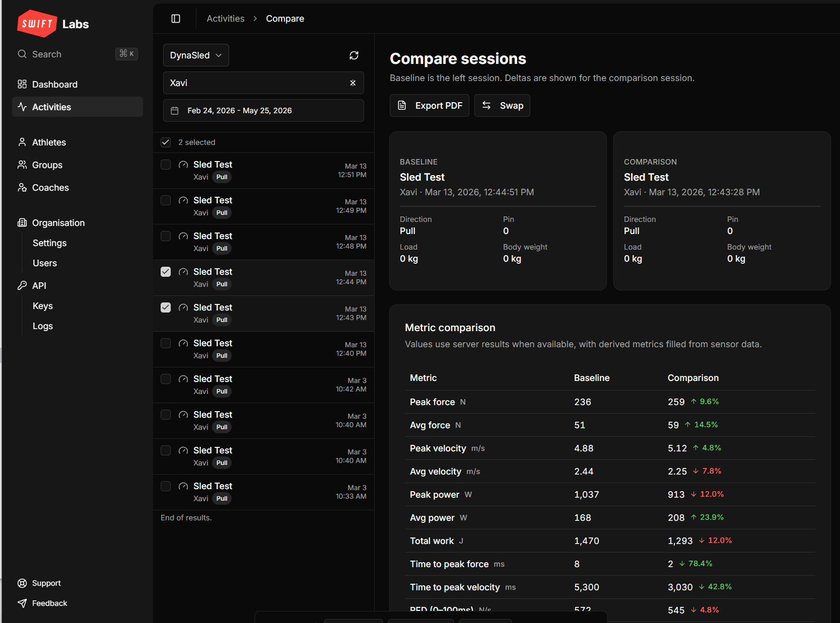Screen dimensions: 840x623
Task: Click the Compare breadcrumb
Action: (285, 19)
